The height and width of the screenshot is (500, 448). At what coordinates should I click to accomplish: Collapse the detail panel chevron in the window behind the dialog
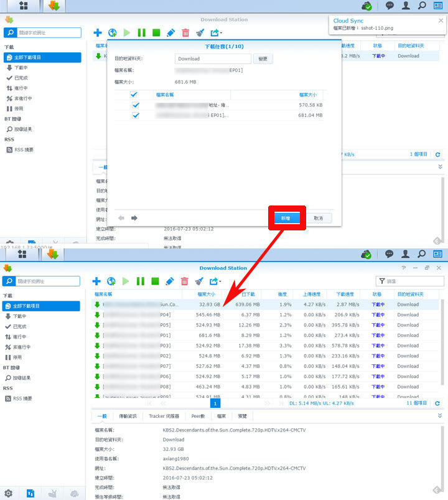point(440,167)
